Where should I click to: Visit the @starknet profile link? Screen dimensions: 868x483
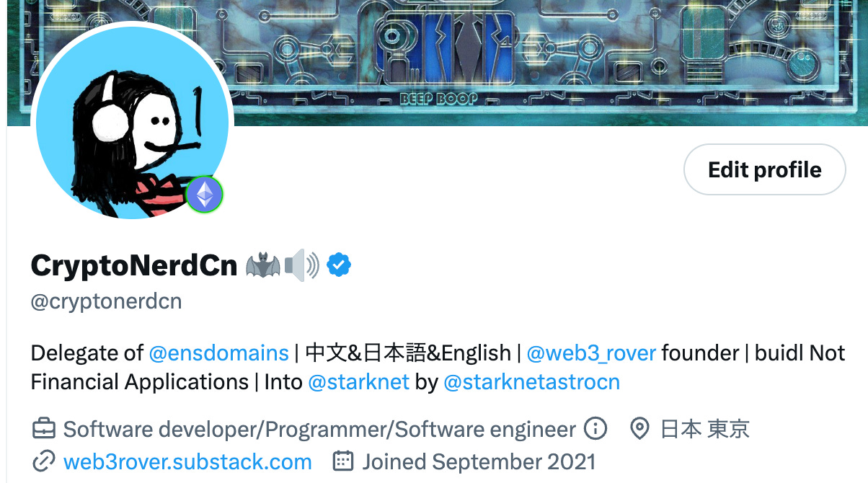coord(358,381)
